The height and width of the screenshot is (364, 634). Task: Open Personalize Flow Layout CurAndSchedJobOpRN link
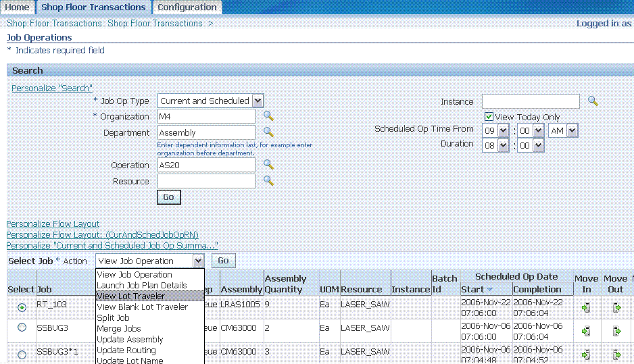pos(102,235)
